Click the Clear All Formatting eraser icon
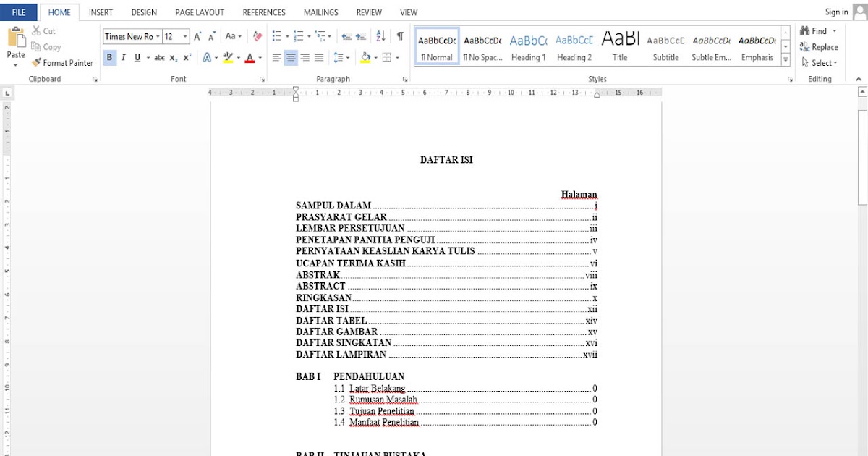Image resolution: width=868 pixels, height=456 pixels. pyautogui.click(x=257, y=36)
